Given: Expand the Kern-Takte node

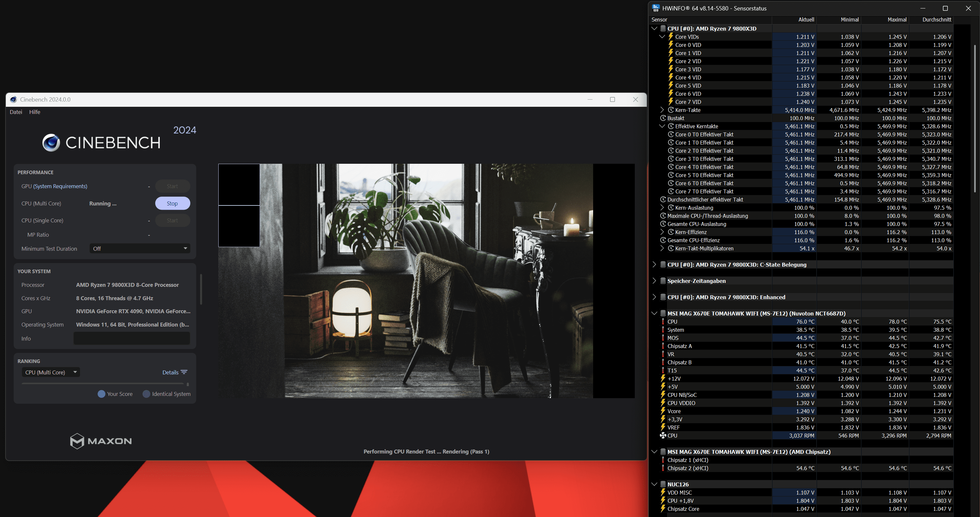Looking at the screenshot, I should (x=662, y=110).
